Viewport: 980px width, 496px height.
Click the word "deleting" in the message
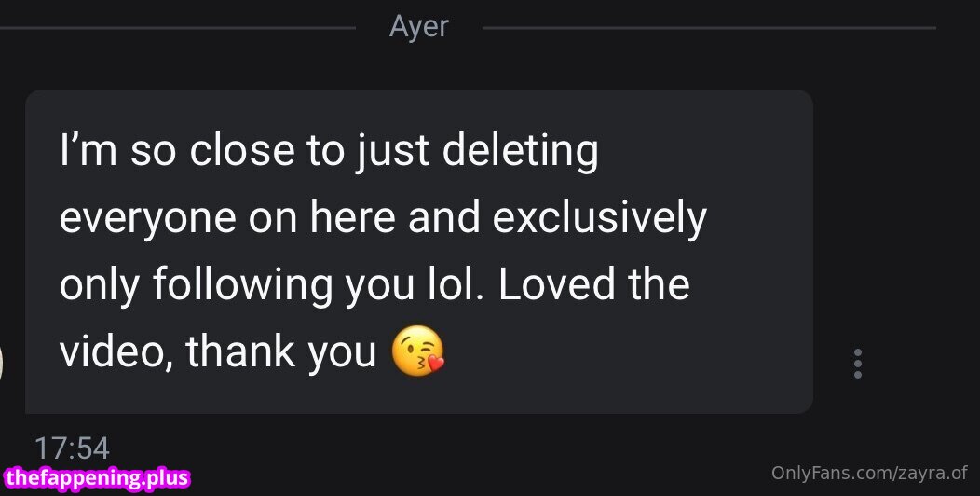pos(520,152)
